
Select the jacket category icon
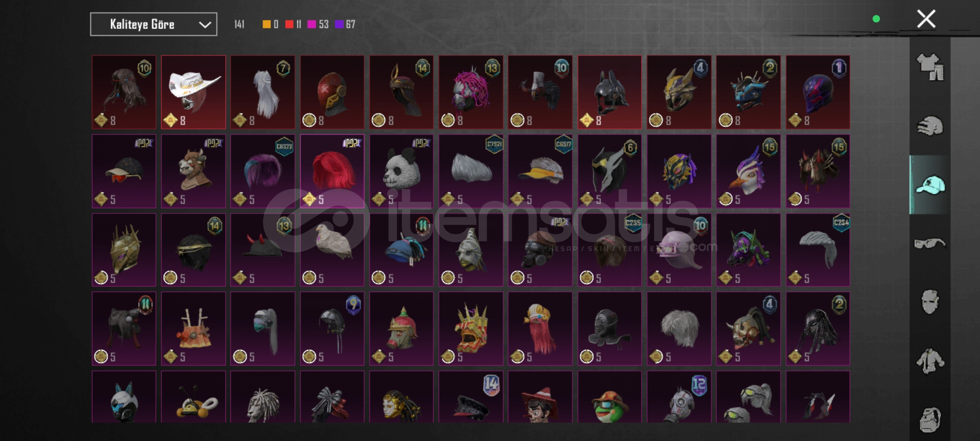point(930,361)
